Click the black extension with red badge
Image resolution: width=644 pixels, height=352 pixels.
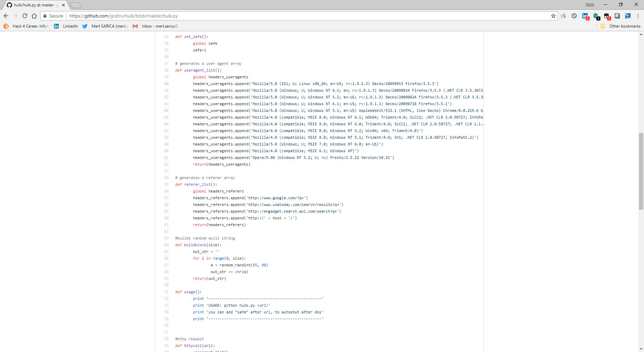click(607, 16)
